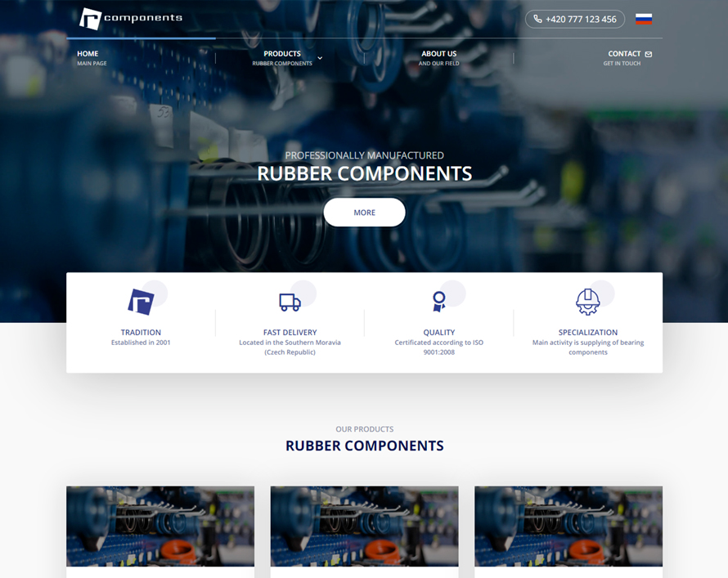The width and height of the screenshot is (728, 578).
Task: Click the R components logo in header
Action: (131, 18)
